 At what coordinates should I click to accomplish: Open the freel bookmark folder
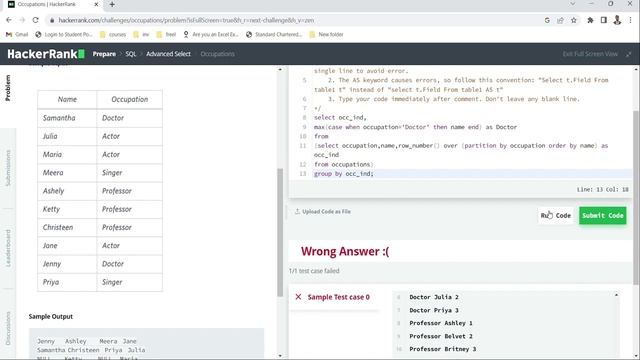click(166, 35)
